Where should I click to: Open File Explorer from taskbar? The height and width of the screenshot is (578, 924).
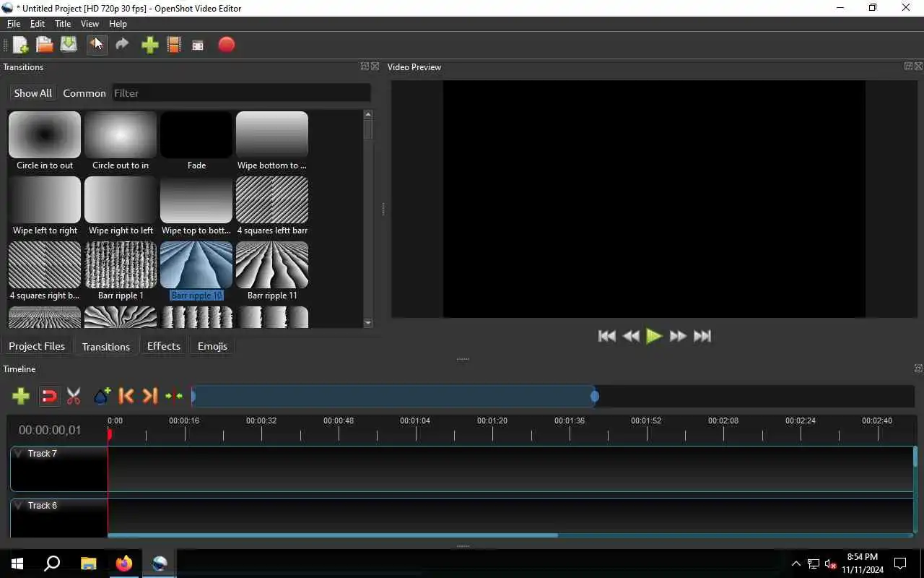click(x=88, y=564)
